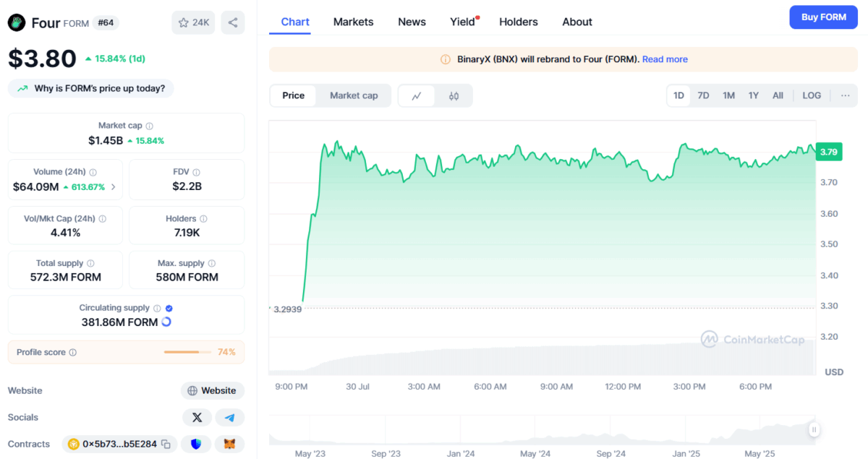868x459 pixels.
Task: Click the 4.41% Vol/Mkt Cap value
Action: click(x=66, y=232)
